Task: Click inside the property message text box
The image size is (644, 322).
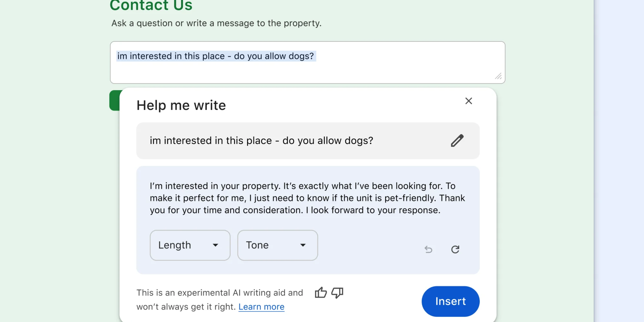Action: point(400,70)
